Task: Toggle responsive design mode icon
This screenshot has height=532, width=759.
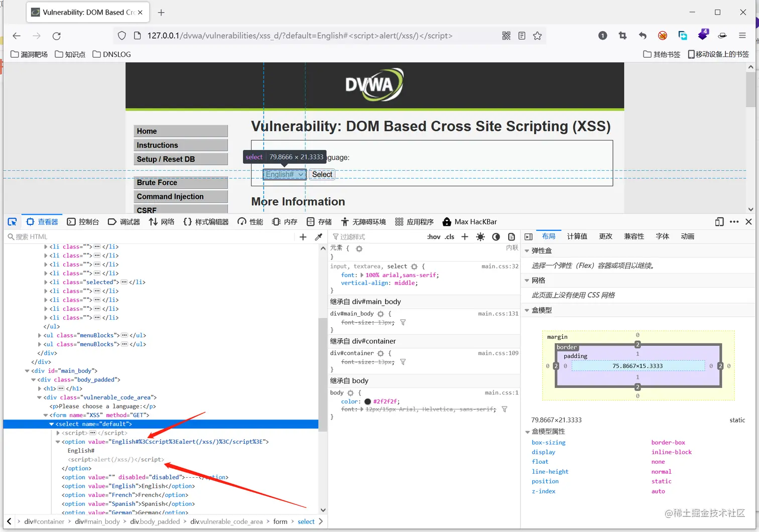Action: pos(719,222)
